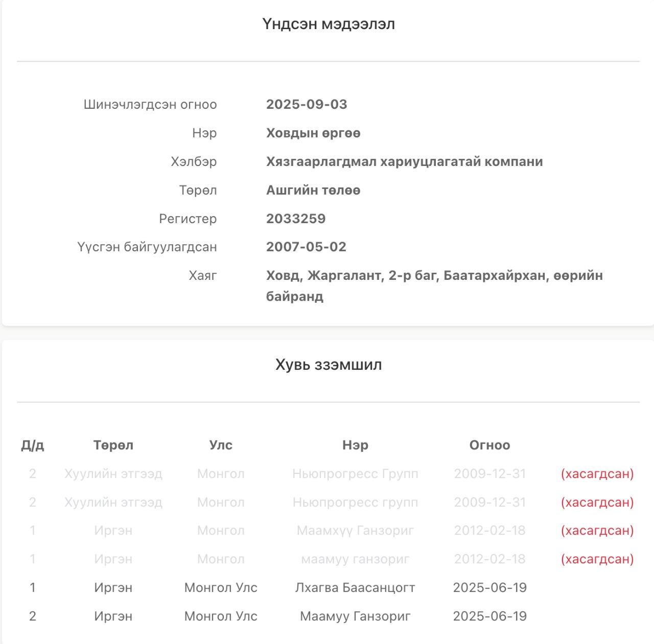Image resolution: width=654 pixels, height=644 pixels.
Task: Click the Нэр column header in table
Action: [x=355, y=445]
